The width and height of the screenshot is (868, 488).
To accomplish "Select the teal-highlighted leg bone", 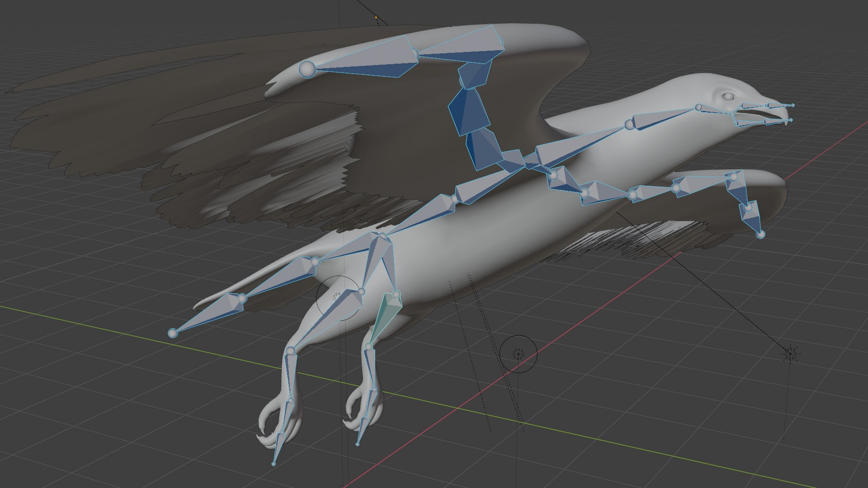I will click(x=386, y=319).
